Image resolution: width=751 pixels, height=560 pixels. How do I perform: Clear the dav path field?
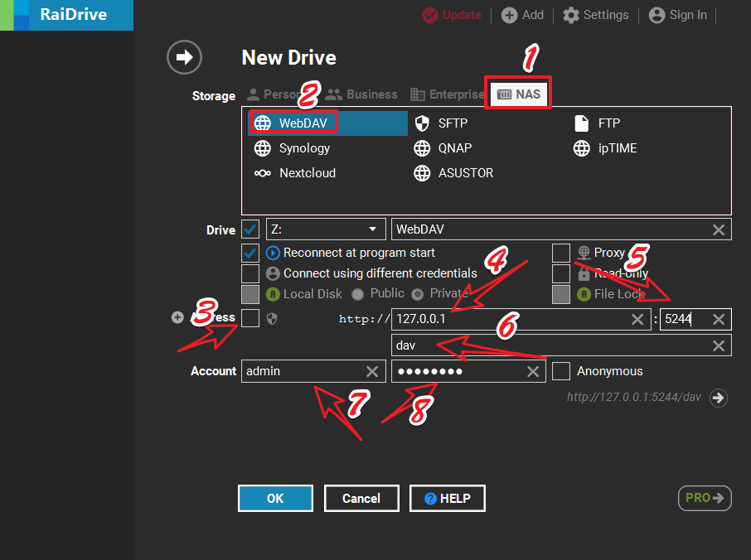(x=719, y=345)
